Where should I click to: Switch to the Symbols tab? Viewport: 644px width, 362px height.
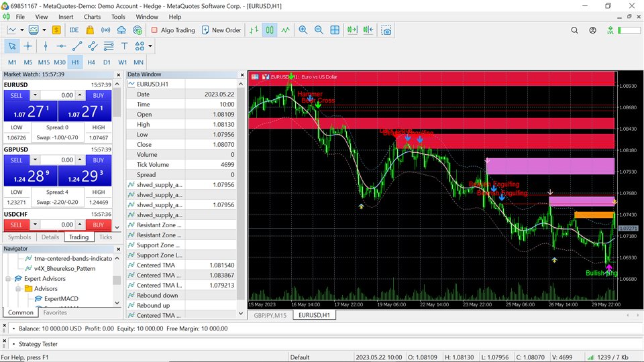pos(19,237)
